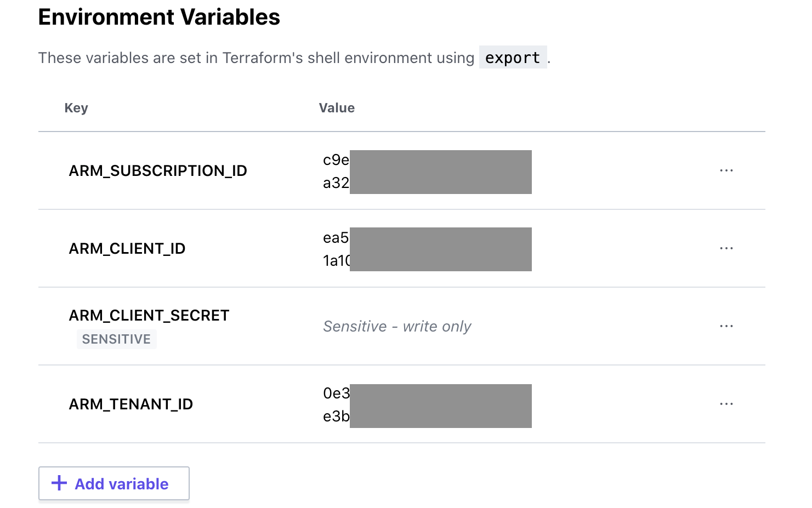This screenshot has height=508, width=812.
Task: Click the SENSITIVE badge
Action: click(116, 339)
